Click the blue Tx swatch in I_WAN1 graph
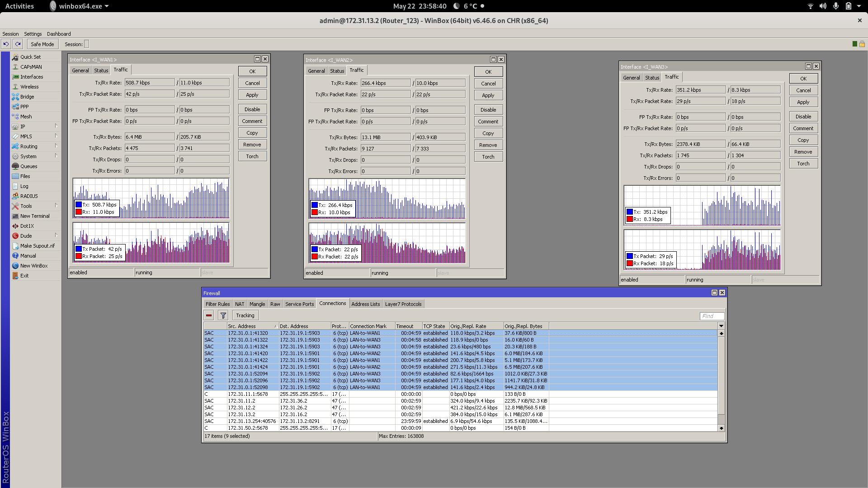This screenshot has width=868, height=488. pyautogui.click(x=79, y=205)
